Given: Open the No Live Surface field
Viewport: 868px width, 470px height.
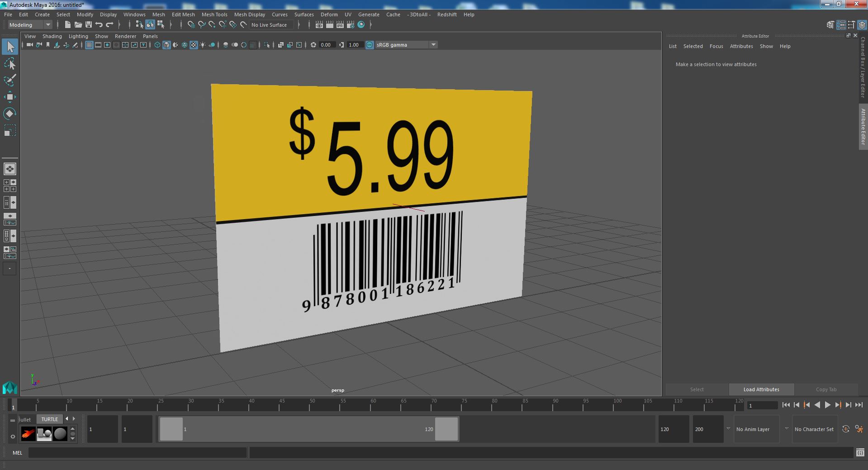Looking at the screenshot, I should pyautogui.click(x=271, y=25).
